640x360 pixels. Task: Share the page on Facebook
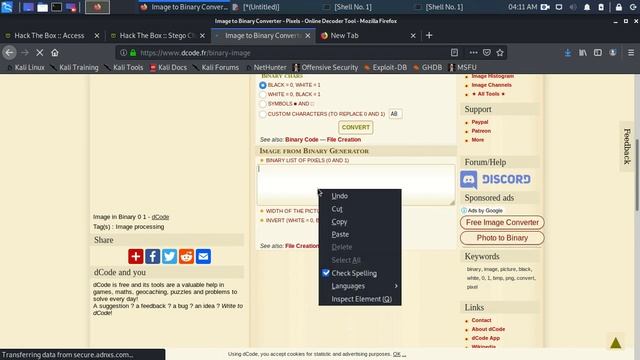coord(153,256)
